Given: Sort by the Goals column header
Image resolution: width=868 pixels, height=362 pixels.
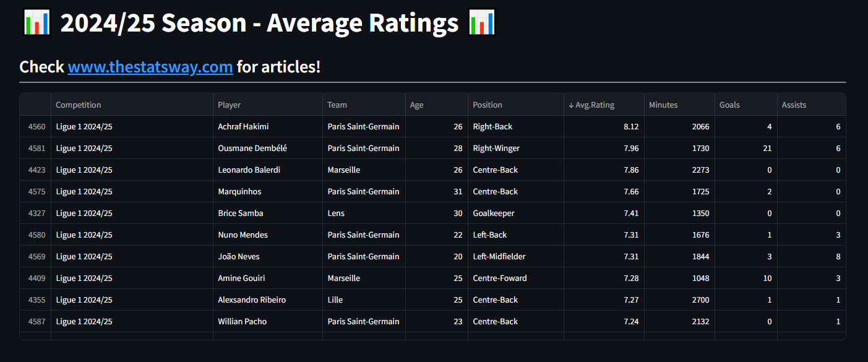Looking at the screenshot, I should tap(746, 105).
